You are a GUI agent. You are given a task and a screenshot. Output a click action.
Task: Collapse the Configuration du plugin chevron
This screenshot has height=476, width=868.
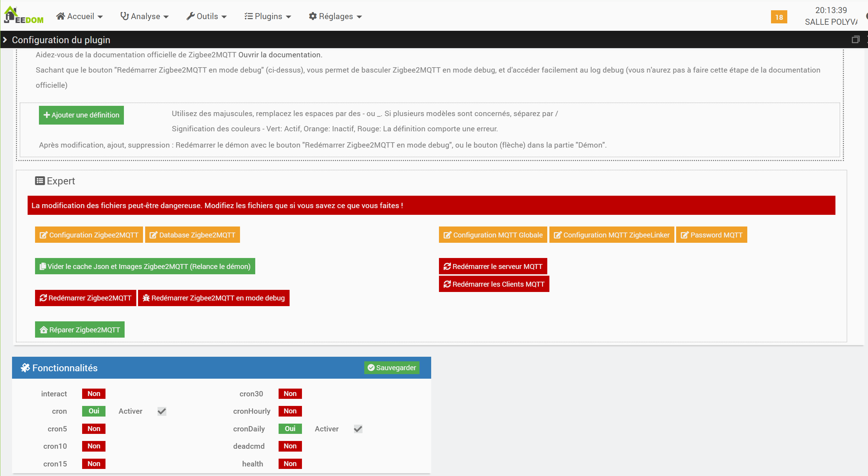[5, 40]
